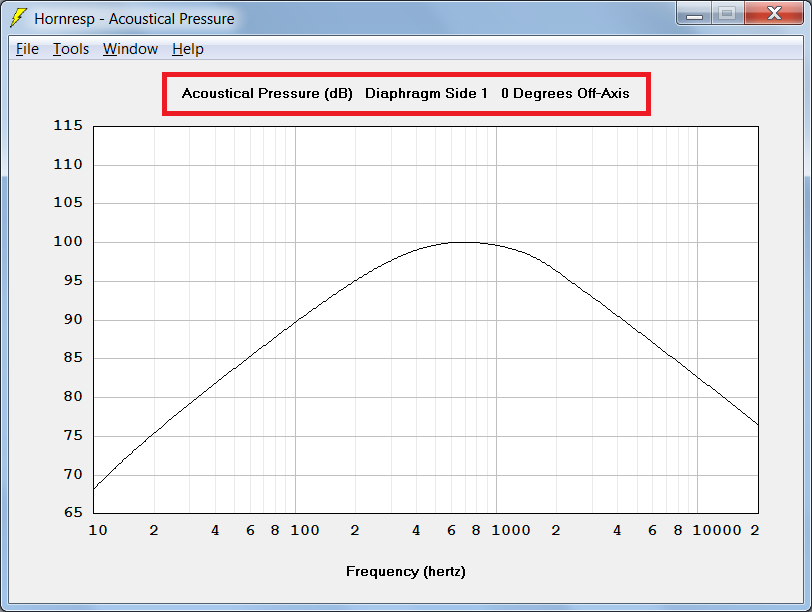812x612 pixels.
Task: Click the 100 dB axis value
Action: coord(68,241)
